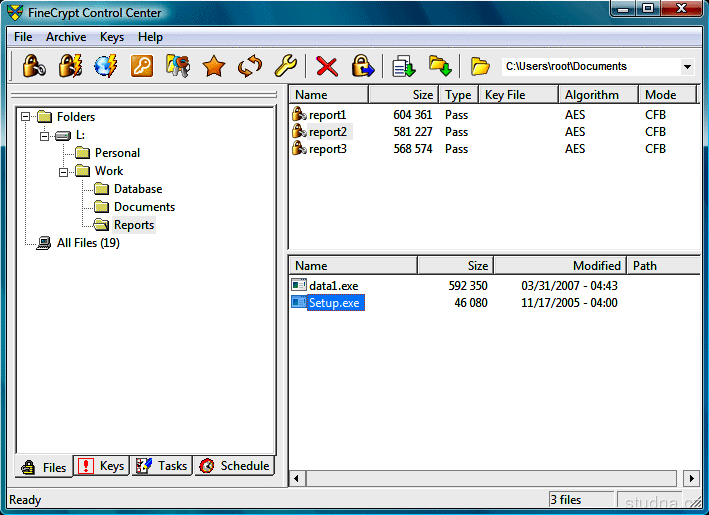Screen dimensions: 709x515
Task: Collapse the L: drive tree node
Action: [44, 135]
